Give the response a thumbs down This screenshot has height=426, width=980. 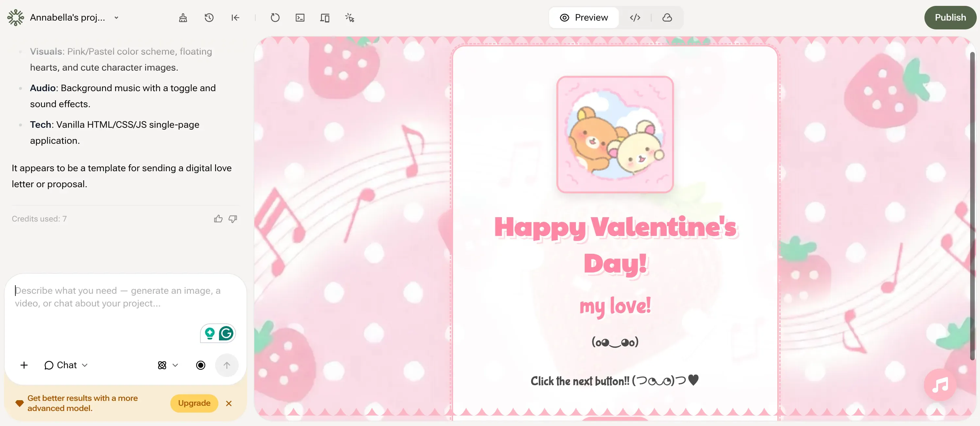pos(233,219)
